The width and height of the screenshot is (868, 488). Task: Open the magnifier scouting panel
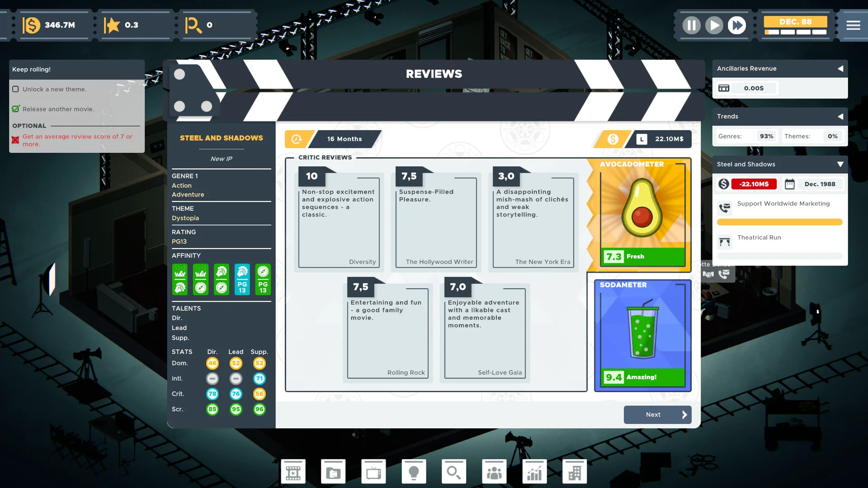click(454, 471)
